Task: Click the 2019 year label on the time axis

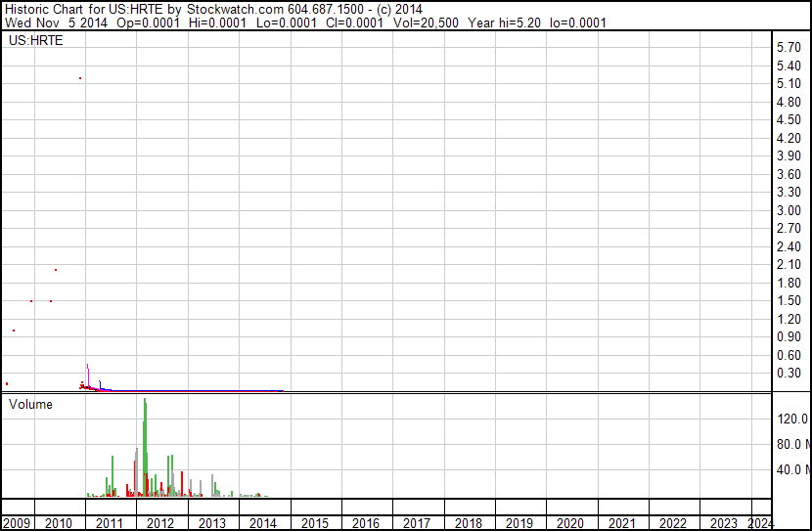Action: tap(519, 523)
